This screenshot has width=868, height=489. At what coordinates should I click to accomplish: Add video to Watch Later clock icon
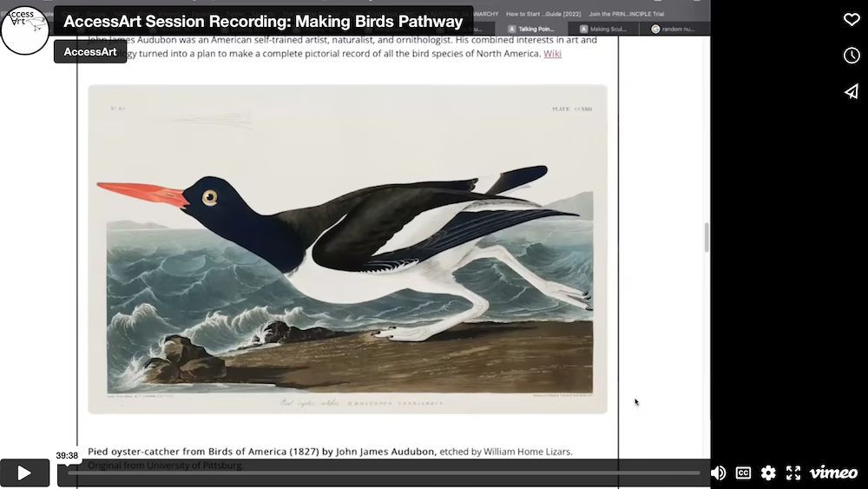tap(852, 56)
